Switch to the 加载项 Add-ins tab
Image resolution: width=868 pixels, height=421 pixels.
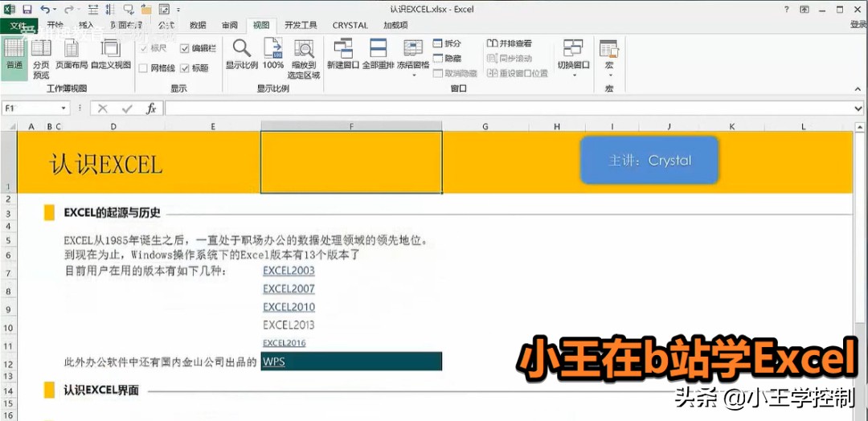pos(395,26)
